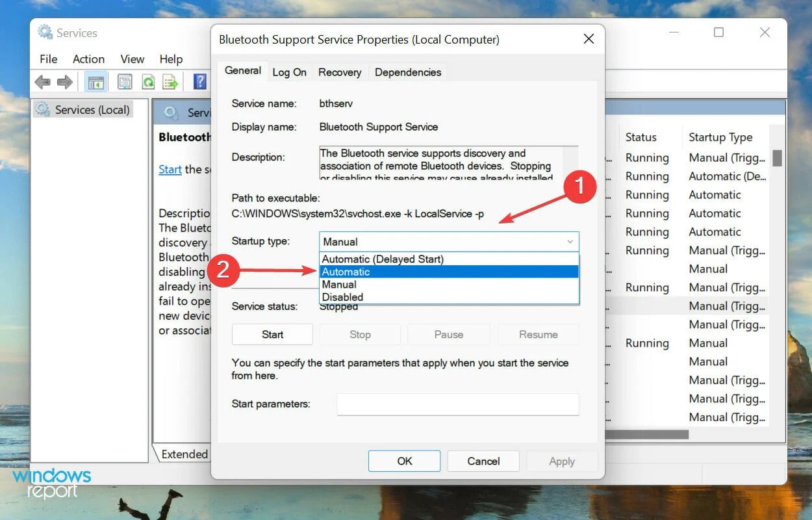Image resolution: width=812 pixels, height=520 pixels.
Task: Click the Resume button
Action: (x=538, y=334)
